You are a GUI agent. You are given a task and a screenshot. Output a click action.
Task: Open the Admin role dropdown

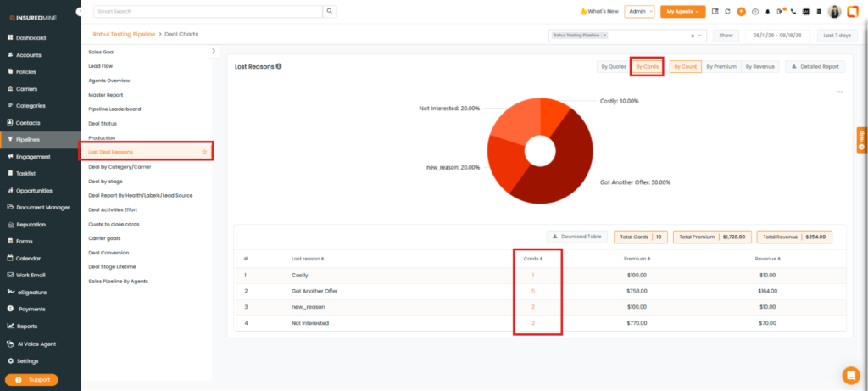pos(639,12)
